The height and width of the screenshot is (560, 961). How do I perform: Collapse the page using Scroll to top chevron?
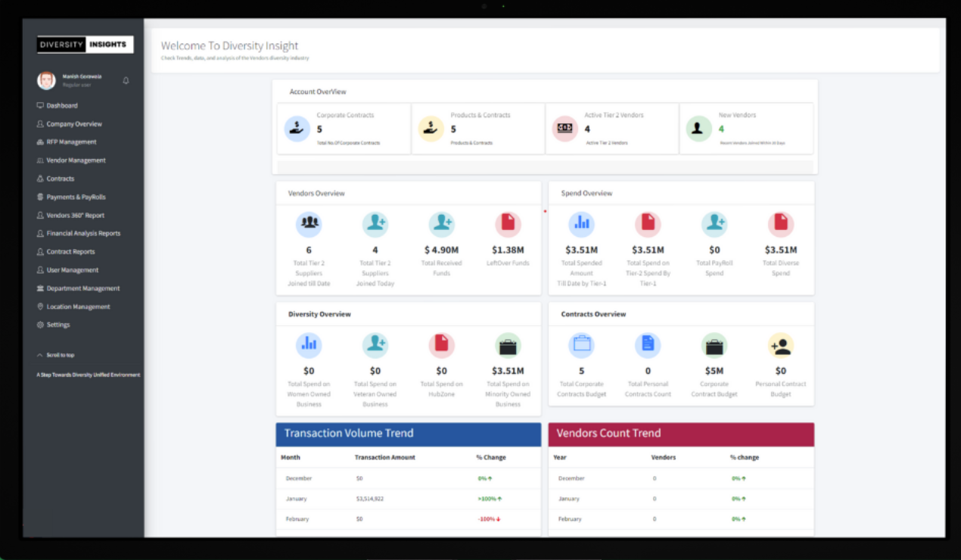pos(39,354)
